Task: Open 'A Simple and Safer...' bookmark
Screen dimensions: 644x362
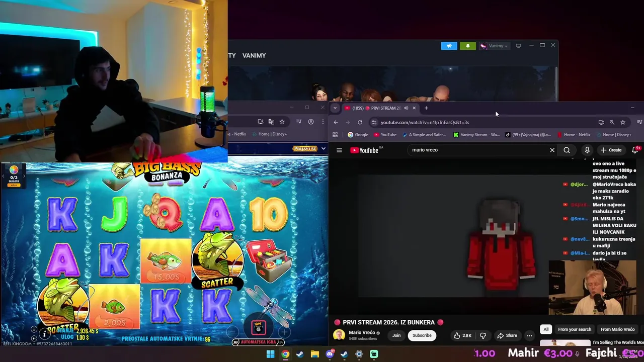Action: pyautogui.click(x=424, y=135)
